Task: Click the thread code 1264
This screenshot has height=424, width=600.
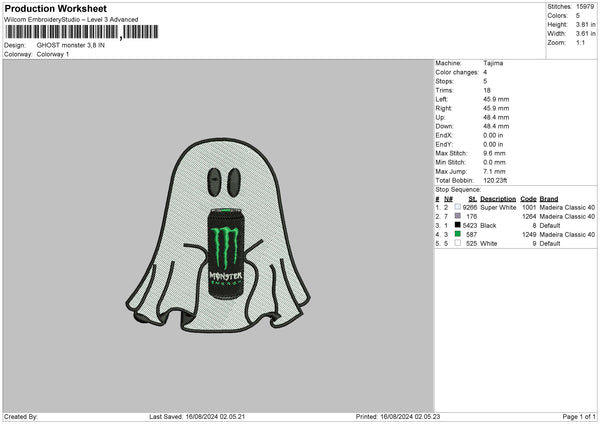Action: coord(529,217)
